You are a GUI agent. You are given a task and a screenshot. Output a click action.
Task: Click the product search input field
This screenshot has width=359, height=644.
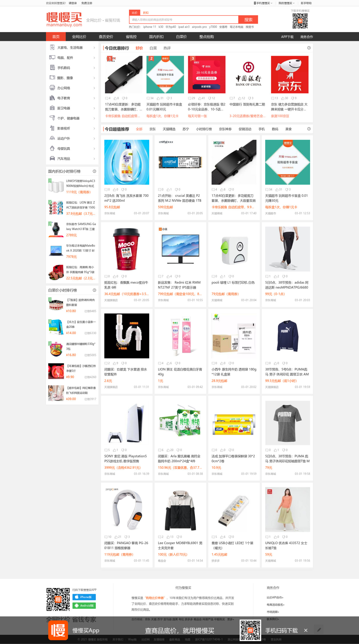point(184,20)
